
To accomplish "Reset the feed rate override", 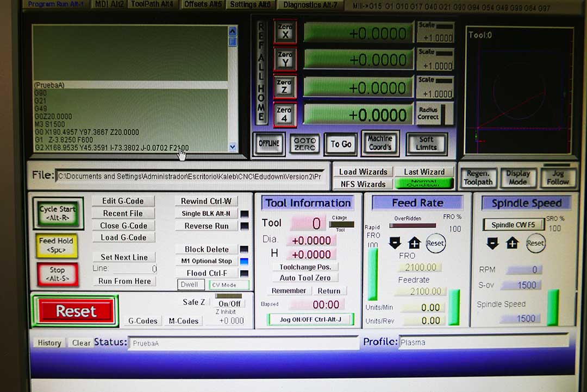I will 435,243.
